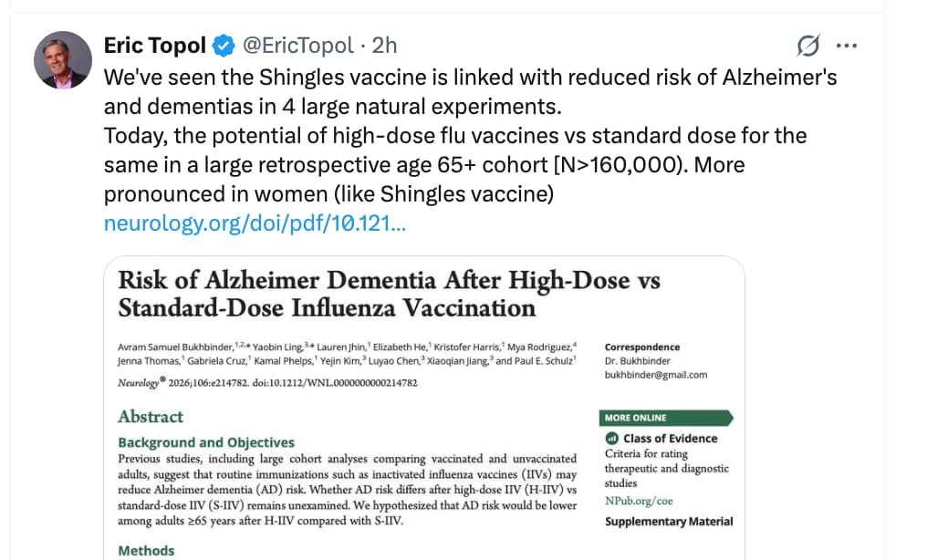Image resolution: width=927 pixels, height=560 pixels.
Task: Open the neurology.org PDF link
Action: coord(255,223)
